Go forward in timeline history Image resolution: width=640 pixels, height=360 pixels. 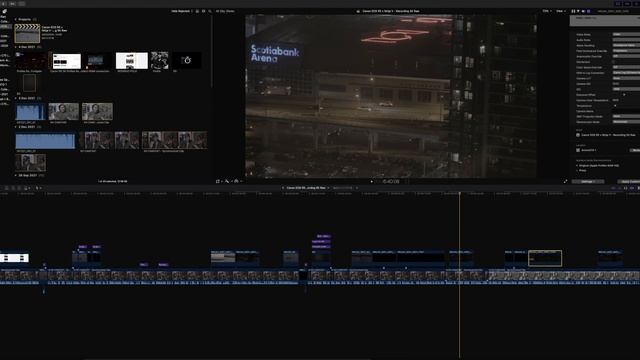point(357,188)
